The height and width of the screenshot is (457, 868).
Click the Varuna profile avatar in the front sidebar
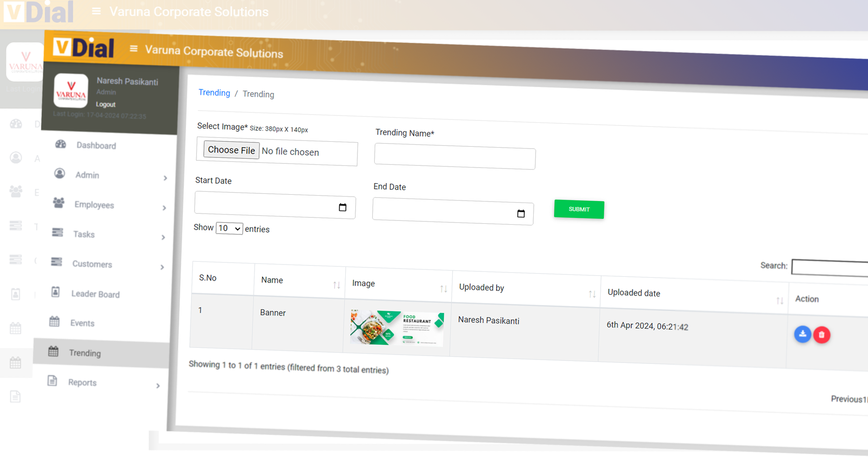click(71, 90)
